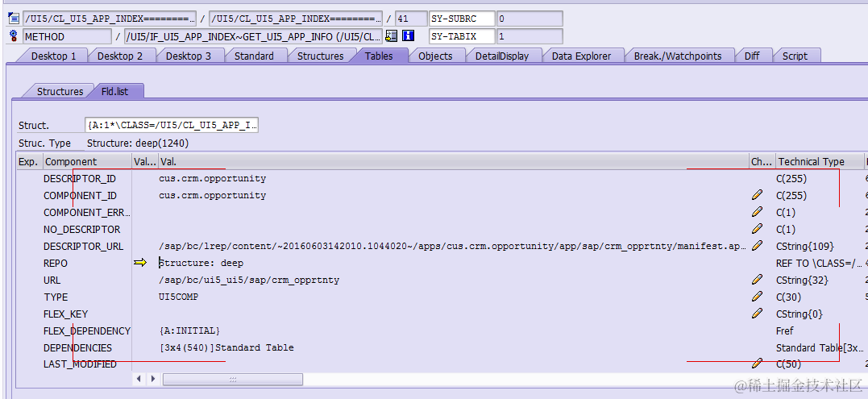Click the [3x4(540)]Standard Table value

click(x=226, y=347)
